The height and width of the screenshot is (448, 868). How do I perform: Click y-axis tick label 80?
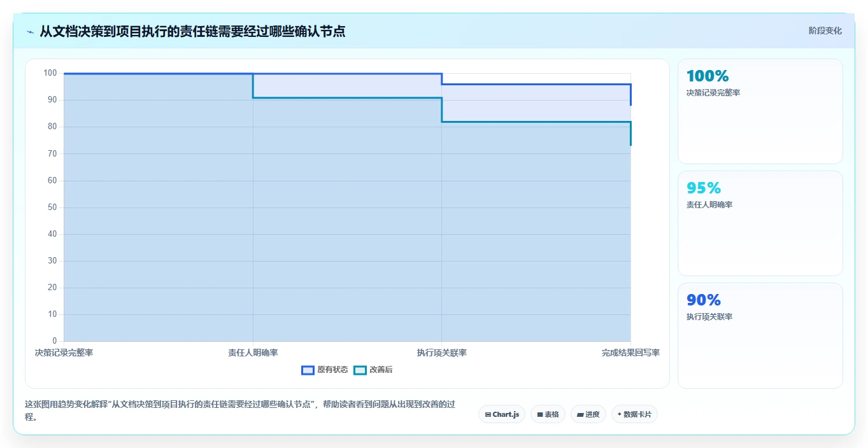[52, 127]
